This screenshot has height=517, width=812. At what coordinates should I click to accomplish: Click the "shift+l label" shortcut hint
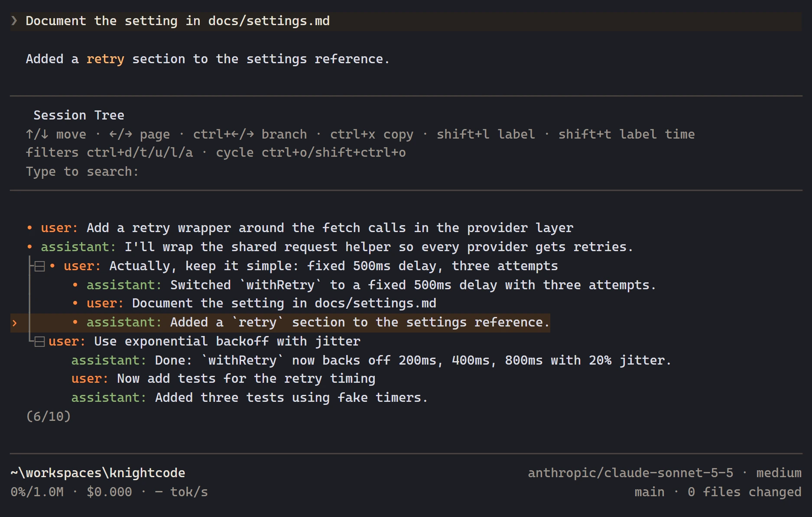486,134
